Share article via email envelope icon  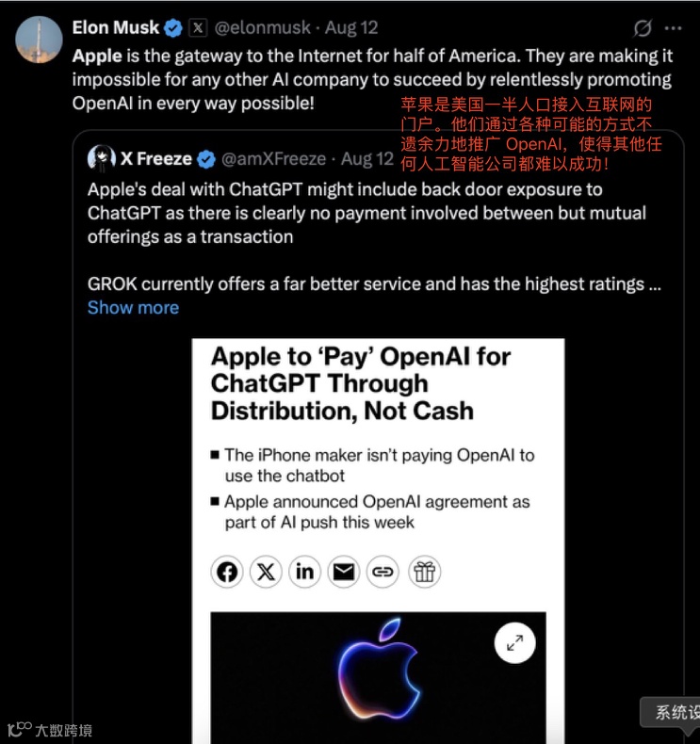[x=344, y=572]
